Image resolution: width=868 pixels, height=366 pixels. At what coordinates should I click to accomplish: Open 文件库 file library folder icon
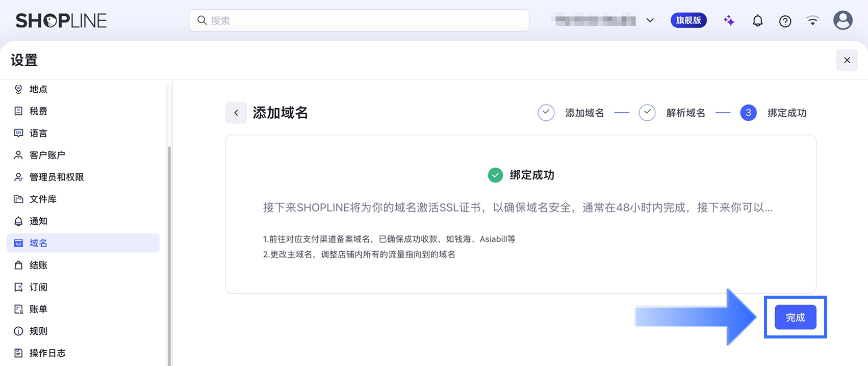pos(18,199)
